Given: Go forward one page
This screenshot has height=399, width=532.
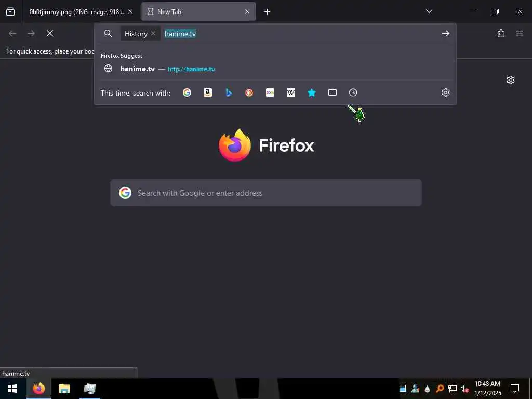Looking at the screenshot, I should pyautogui.click(x=31, y=33).
